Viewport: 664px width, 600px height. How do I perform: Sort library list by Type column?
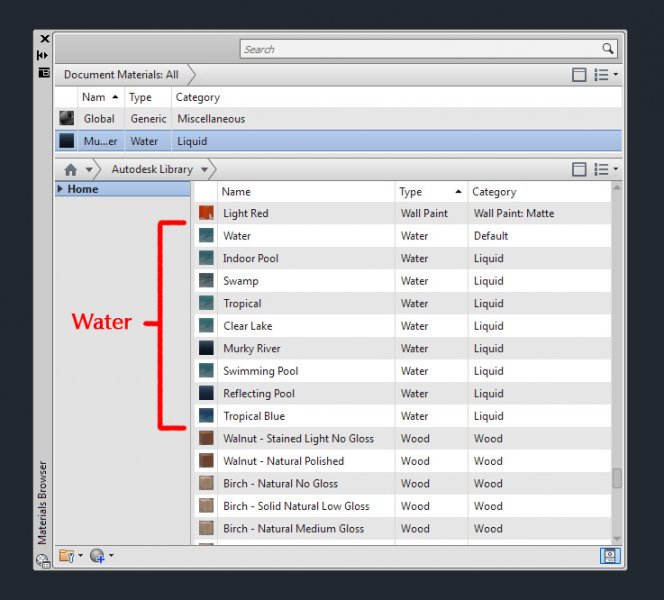(x=431, y=192)
